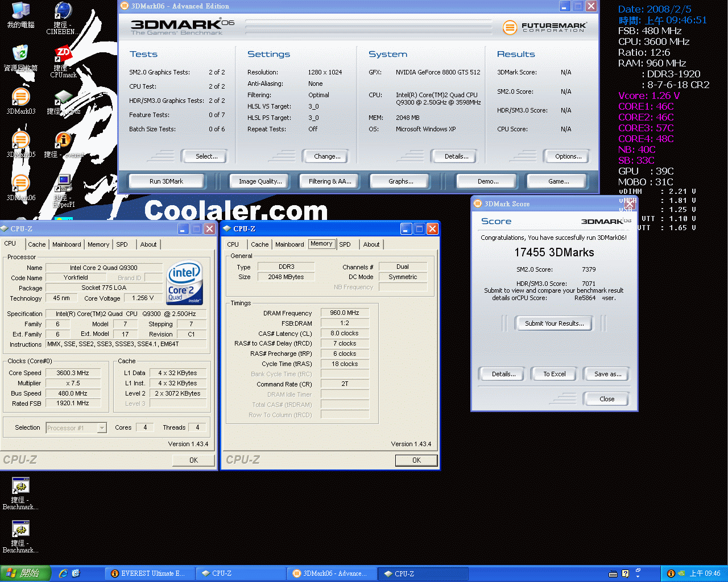Click Details in 3DMark Score window
Screen dimensions: 728x582
pos(503,374)
